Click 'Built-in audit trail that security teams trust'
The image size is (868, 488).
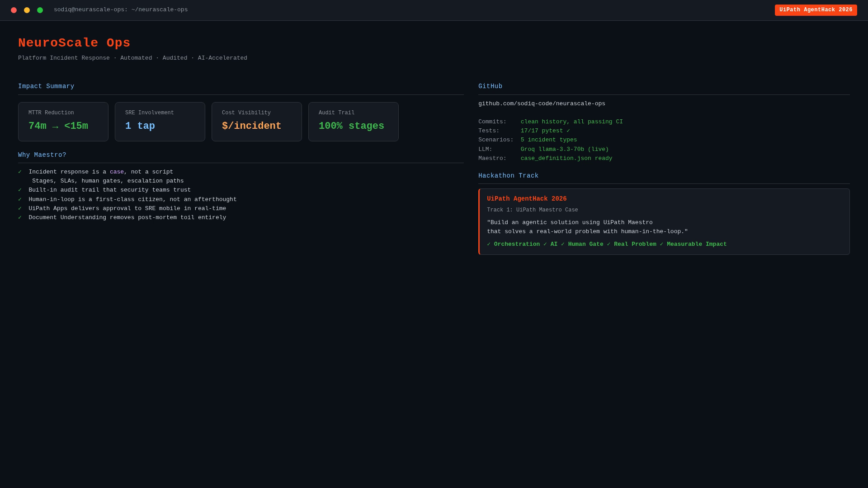point(110,190)
